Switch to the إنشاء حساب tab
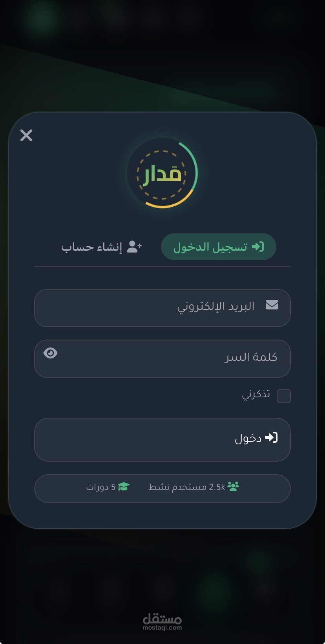This screenshot has height=644, width=325. click(102, 247)
